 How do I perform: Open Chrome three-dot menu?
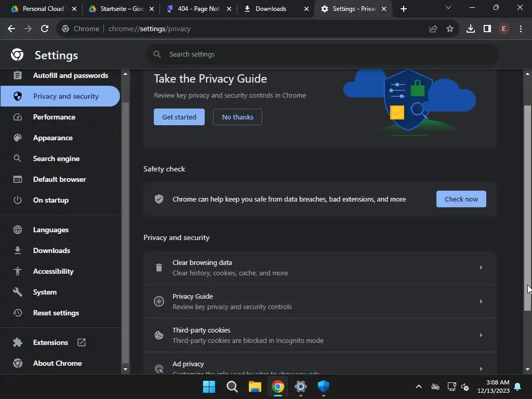click(521, 29)
